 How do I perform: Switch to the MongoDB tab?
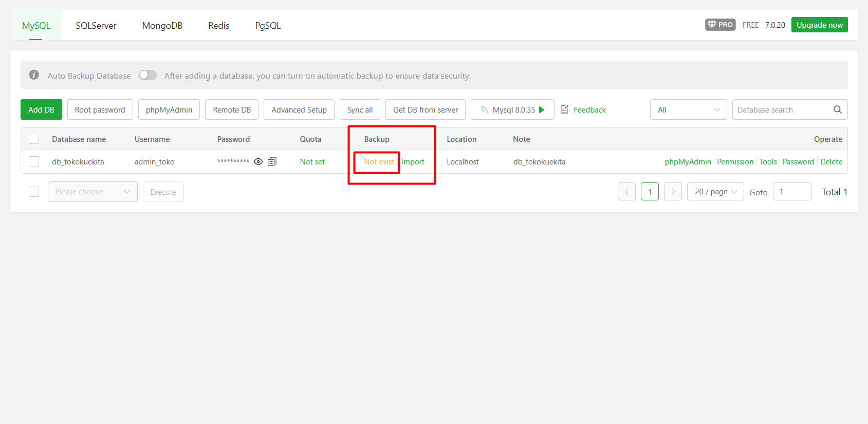click(162, 25)
